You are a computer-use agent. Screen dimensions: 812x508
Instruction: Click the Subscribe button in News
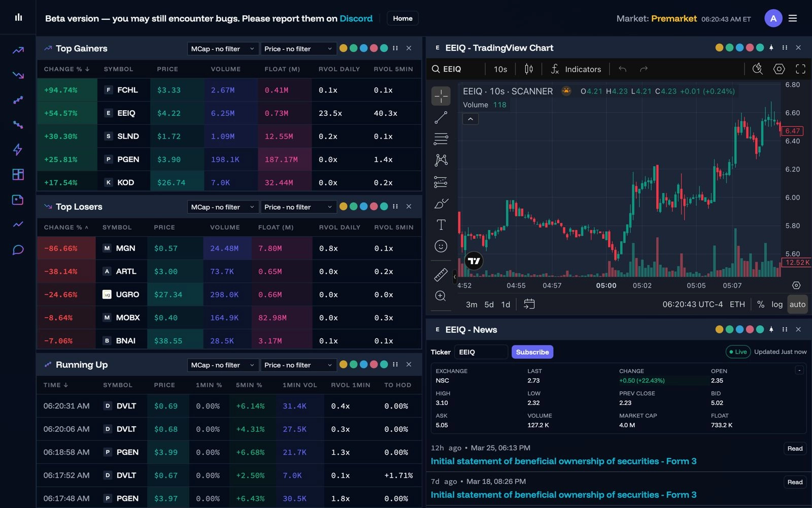[532, 352]
